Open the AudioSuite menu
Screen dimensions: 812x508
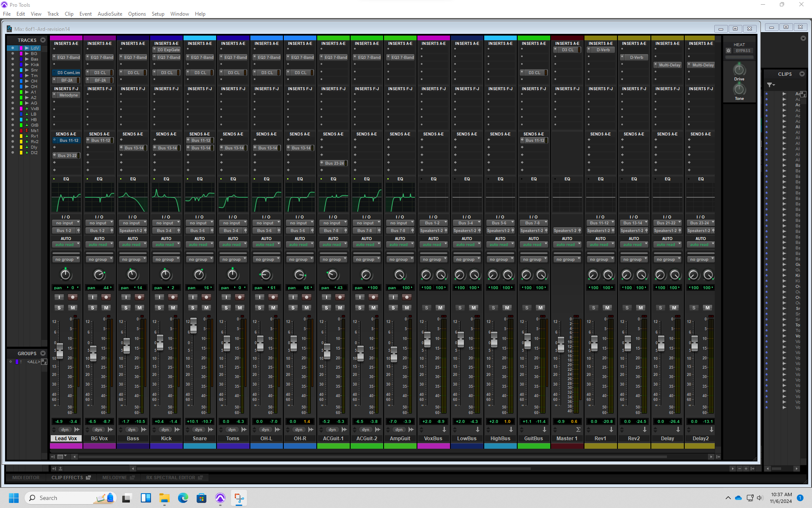coord(110,14)
